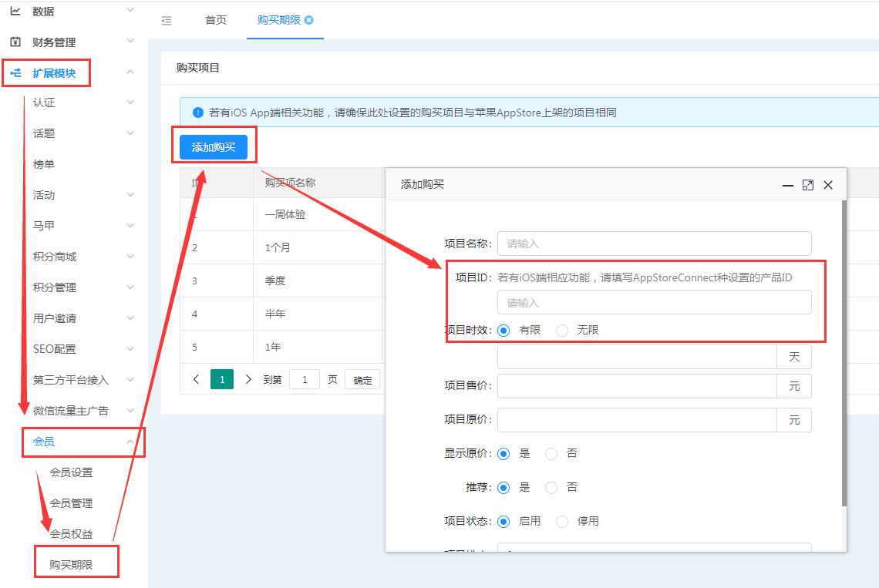This screenshot has height=588, width=879.
Task: Expand the 财务管理 menu chevron
Action: (130, 41)
